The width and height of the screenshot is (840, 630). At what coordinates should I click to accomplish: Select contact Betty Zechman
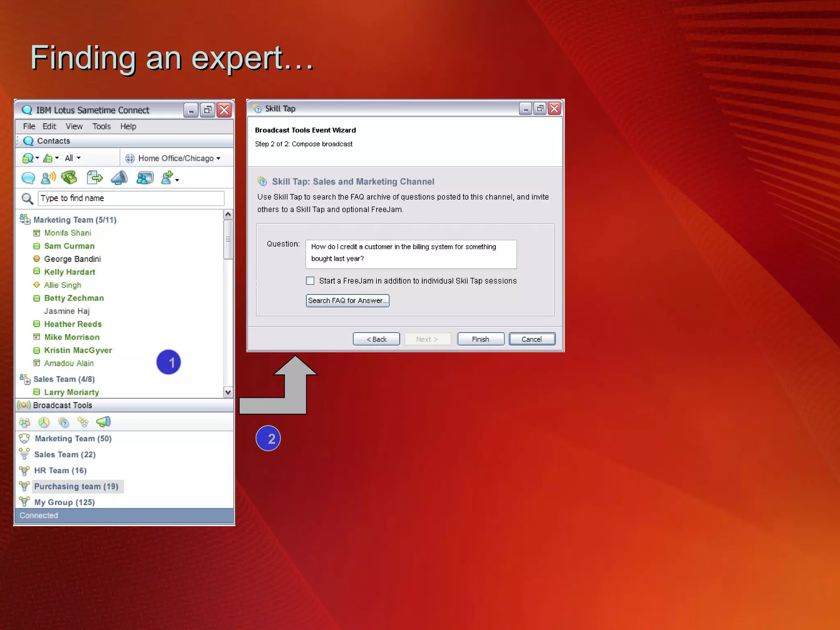point(74,298)
